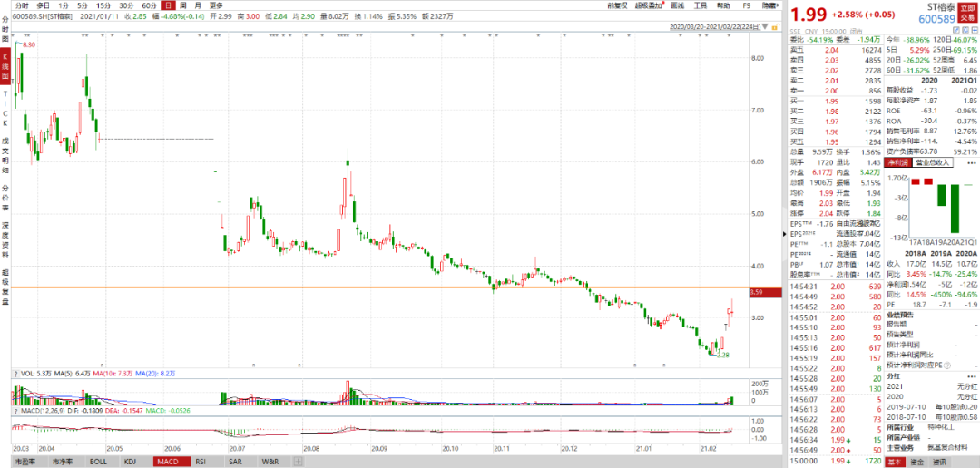This screenshot has width=980, height=468.
Task: Click the add-to-watchlist plus icon
Action: coord(973,30)
